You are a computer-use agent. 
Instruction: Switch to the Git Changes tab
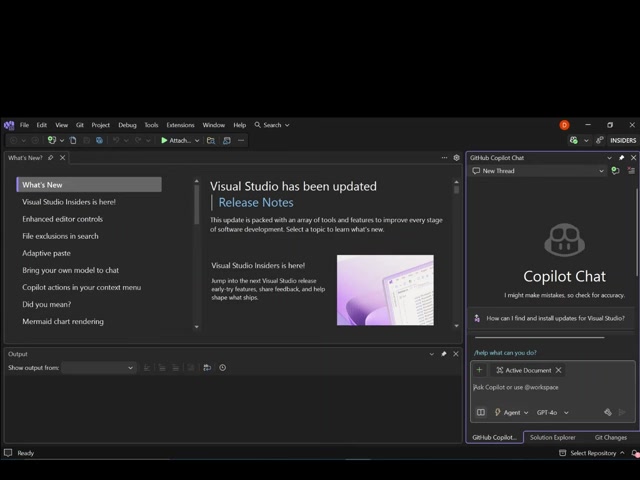pyautogui.click(x=611, y=437)
